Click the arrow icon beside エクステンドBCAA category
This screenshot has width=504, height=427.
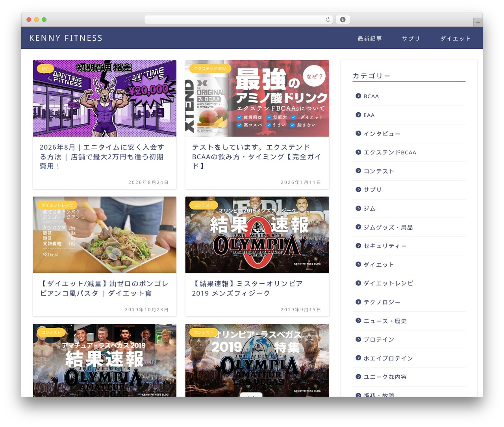[358, 152]
